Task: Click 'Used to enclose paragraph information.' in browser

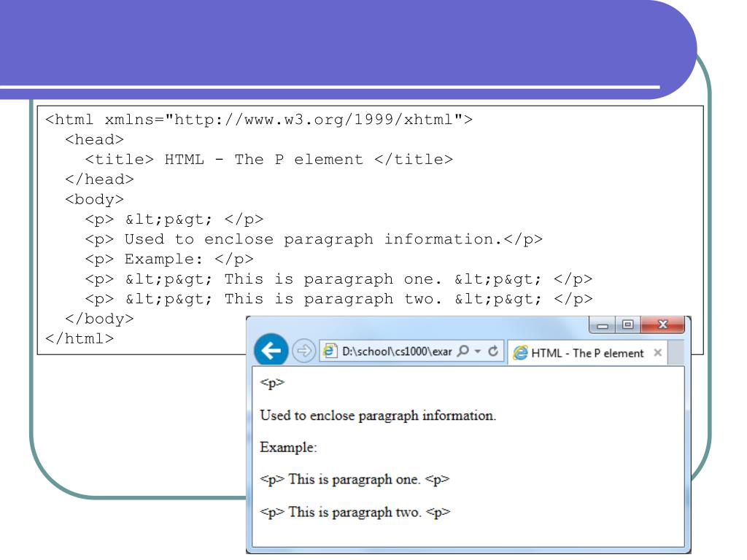Action: 378,416
